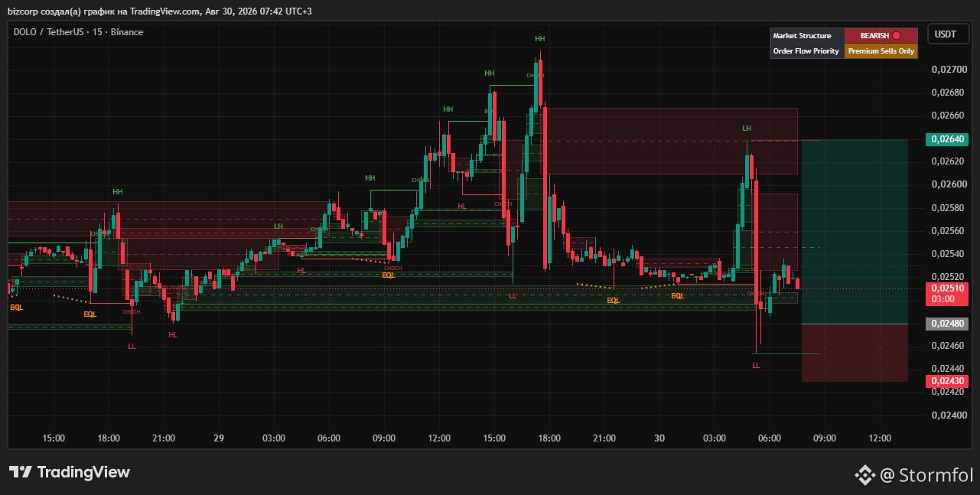Viewport: 980px width, 495px height.
Task: Click the green profit zone of the long position
Action: [x=855, y=232]
